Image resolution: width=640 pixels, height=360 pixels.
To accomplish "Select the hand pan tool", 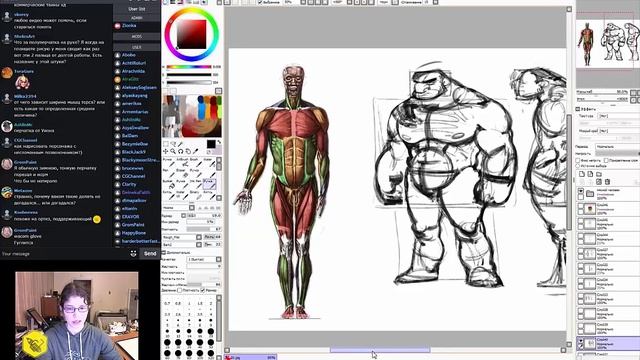I will pos(188,151).
